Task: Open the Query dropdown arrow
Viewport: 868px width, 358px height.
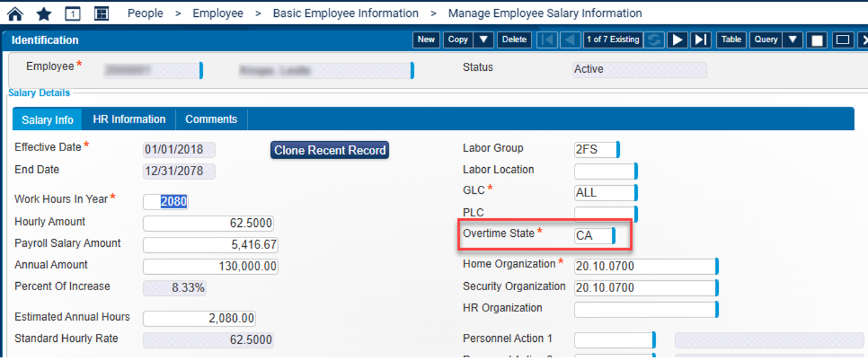Action: [x=793, y=39]
